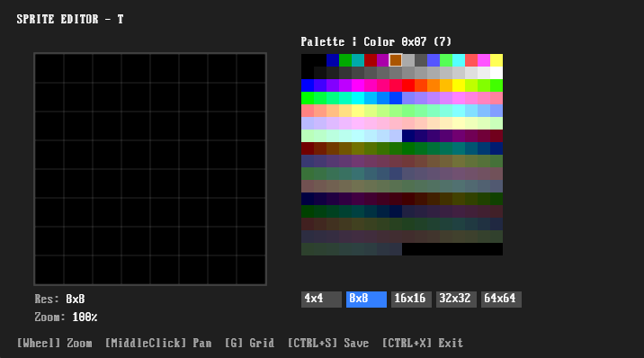
Task: Paint the top-right pixel of the sprite canvas
Action: coord(251,68)
